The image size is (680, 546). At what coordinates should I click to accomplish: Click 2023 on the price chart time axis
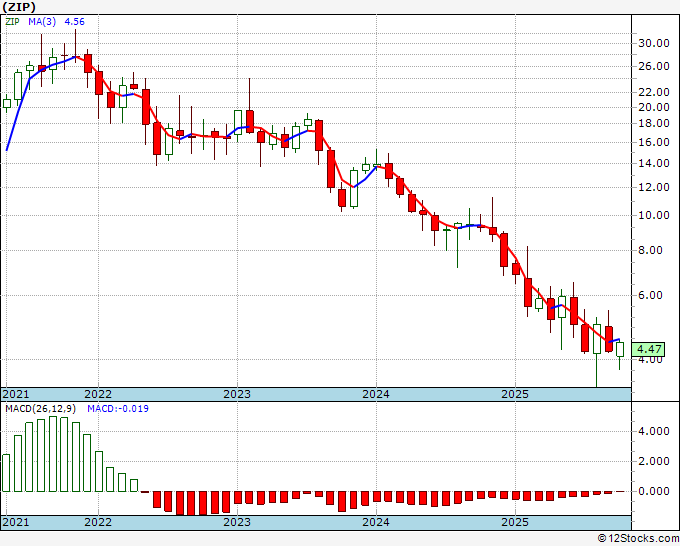click(237, 394)
